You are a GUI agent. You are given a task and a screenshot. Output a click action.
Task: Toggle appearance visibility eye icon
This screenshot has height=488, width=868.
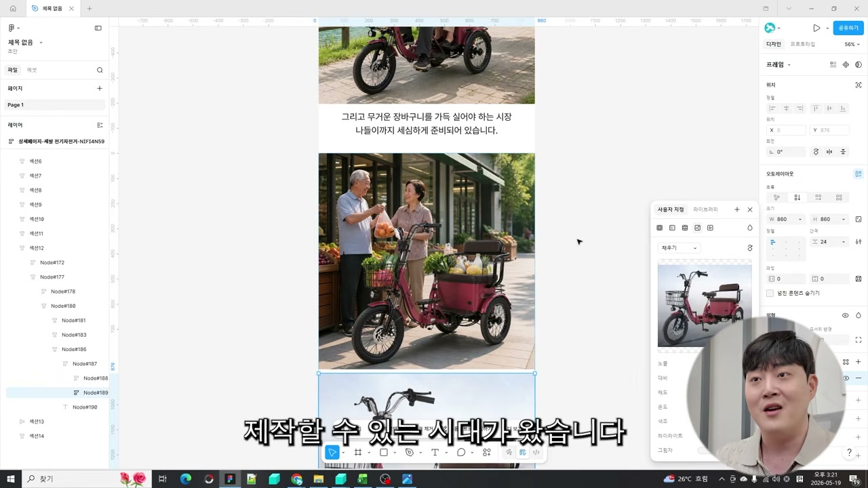[845, 315]
